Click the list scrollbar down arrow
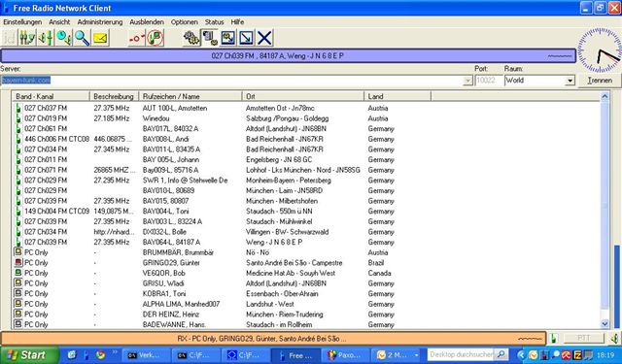 click(x=605, y=324)
